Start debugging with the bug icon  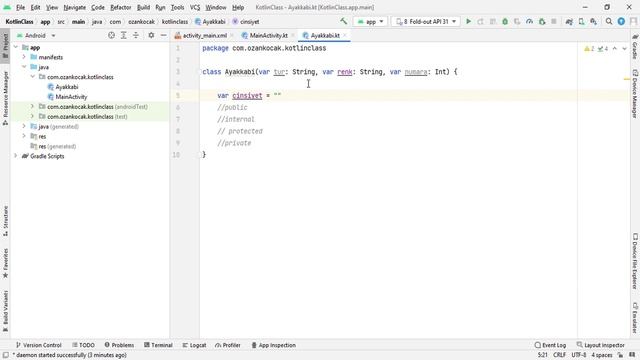point(505,21)
